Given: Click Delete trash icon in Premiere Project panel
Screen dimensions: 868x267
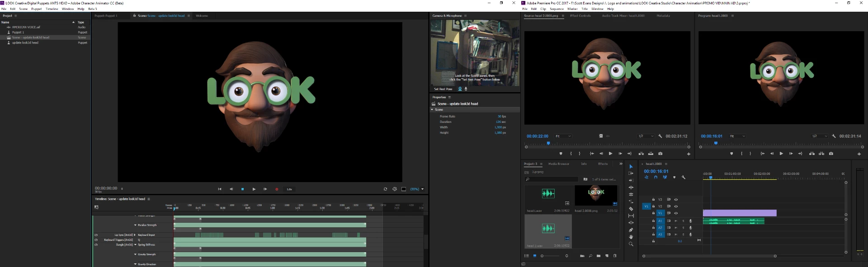Looking at the screenshot, I should coord(615,256).
